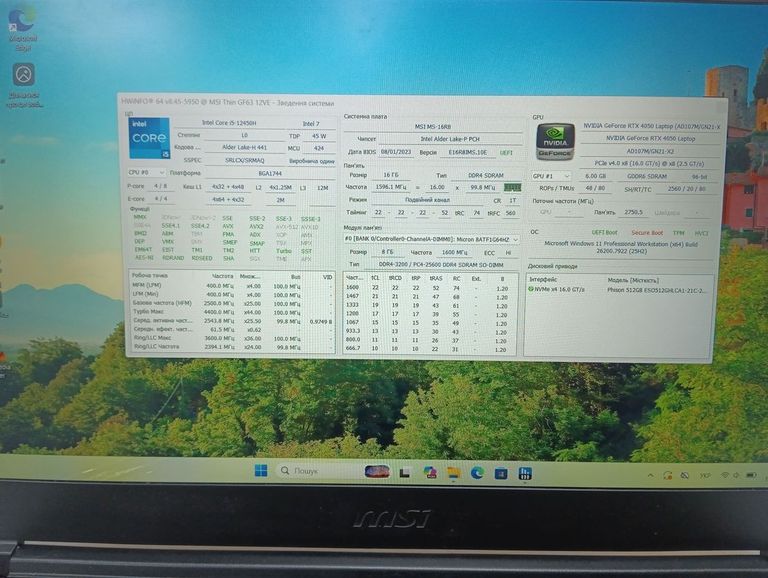768x578 pixels.
Task: Click the PCIe v4.0 x8 link field
Action: (649, 164)
